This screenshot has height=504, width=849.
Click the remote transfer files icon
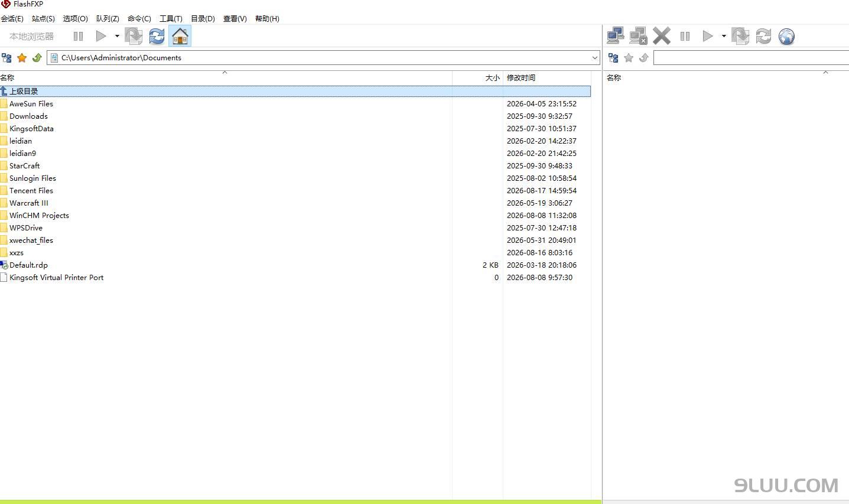740,37
